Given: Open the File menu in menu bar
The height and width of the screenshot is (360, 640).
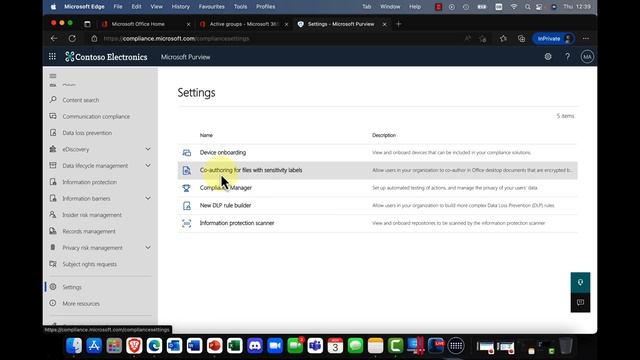Looking at the screenshot, I should [118, 7].
